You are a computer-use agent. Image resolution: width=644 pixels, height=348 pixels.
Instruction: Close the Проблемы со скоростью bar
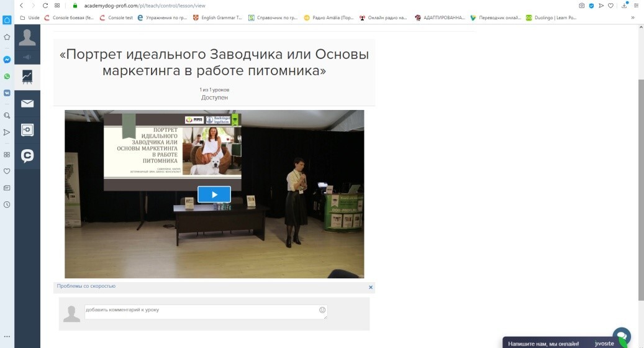coord(371,287)
